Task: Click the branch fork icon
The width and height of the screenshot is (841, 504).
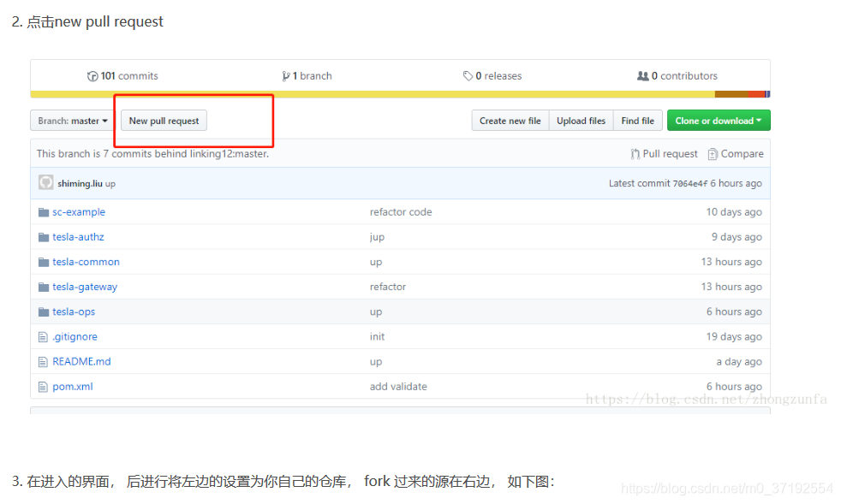Action: (x=286, y=76)
